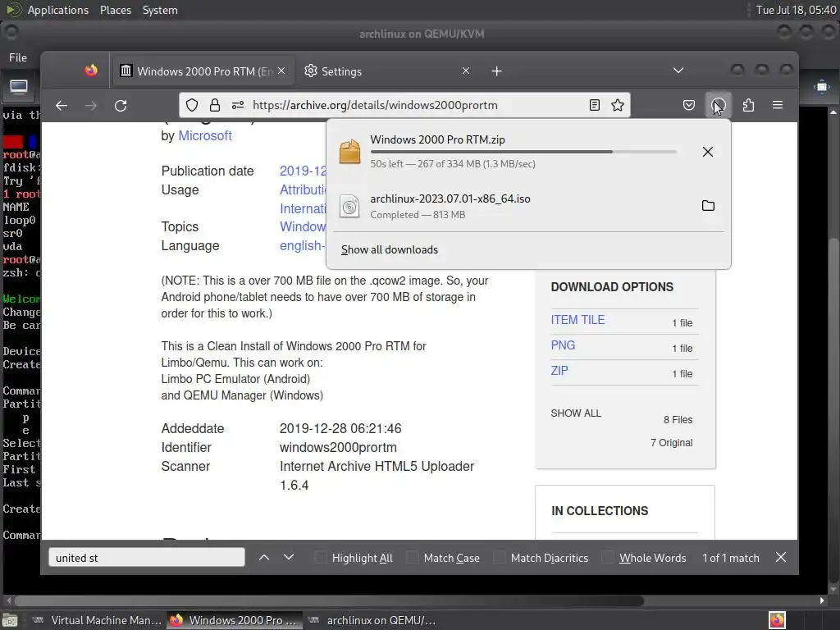
Task: Save page to Pocket icon
Action: point(689,105)
